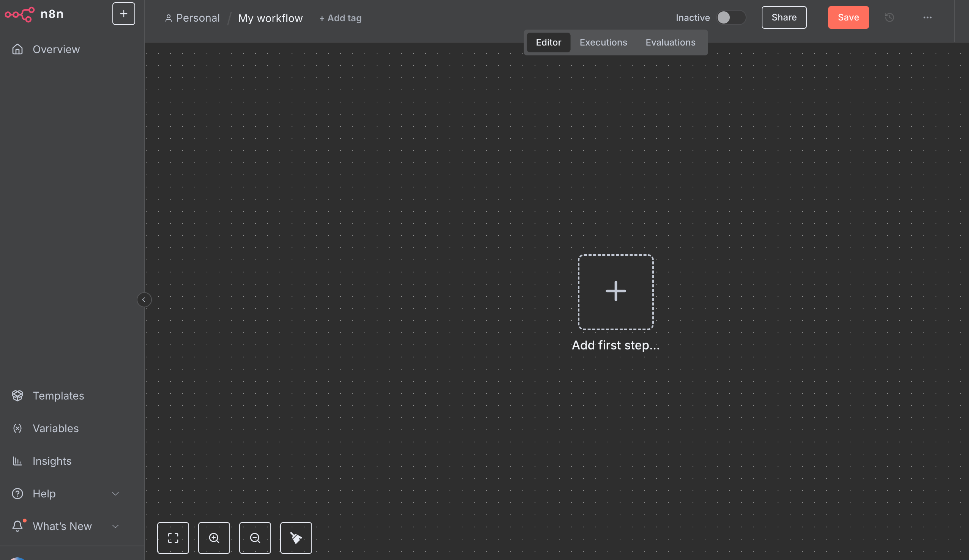Switch to the Evaluations tab
Viewport: 969px width, 560px height.
pyautogui.click(x=670, y=42)
